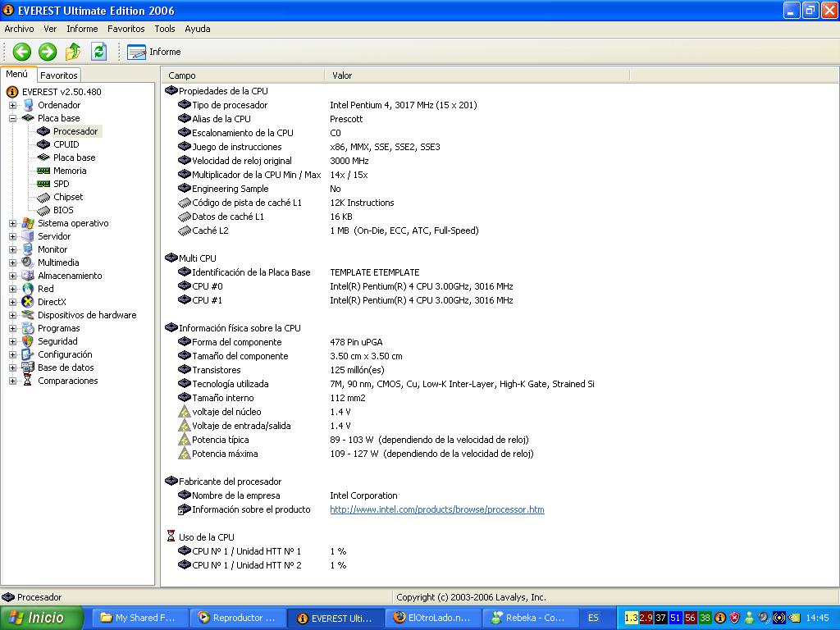Expand the Programas tree node
840x630 pixels.
pos(13,328)
